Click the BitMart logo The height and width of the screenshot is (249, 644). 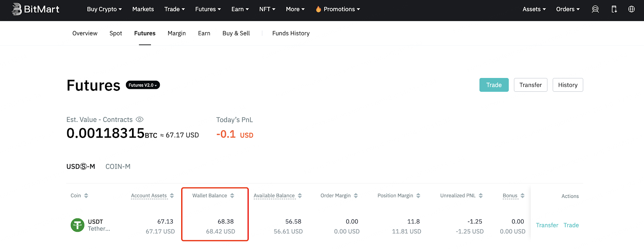pyautogui.click(x=35, y=9)
